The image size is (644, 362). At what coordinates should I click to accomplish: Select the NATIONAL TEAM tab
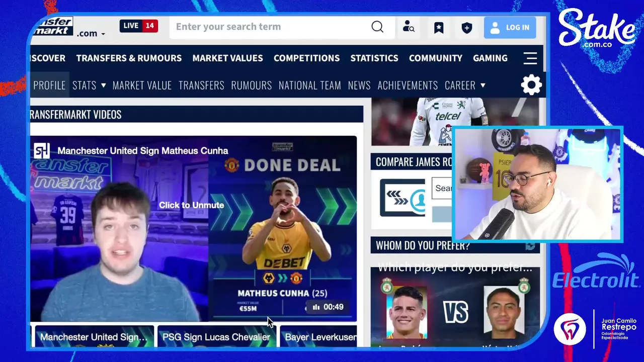coord(310,85)
